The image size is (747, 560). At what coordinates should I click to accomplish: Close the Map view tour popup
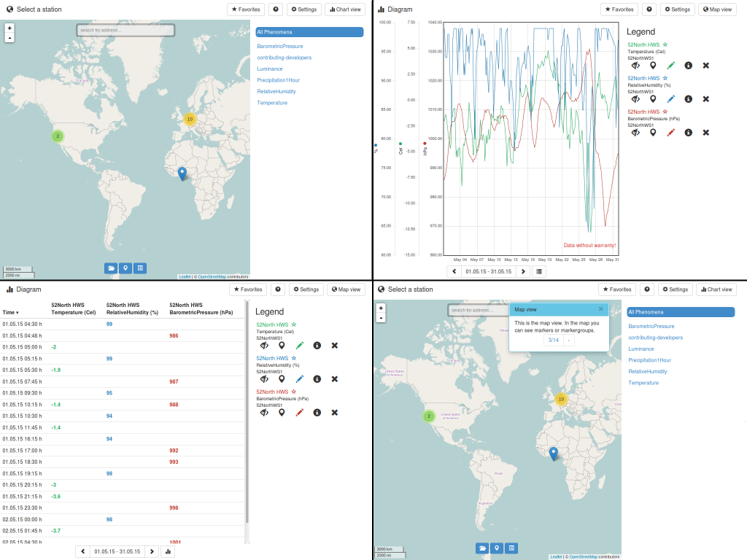click(601, 309)
